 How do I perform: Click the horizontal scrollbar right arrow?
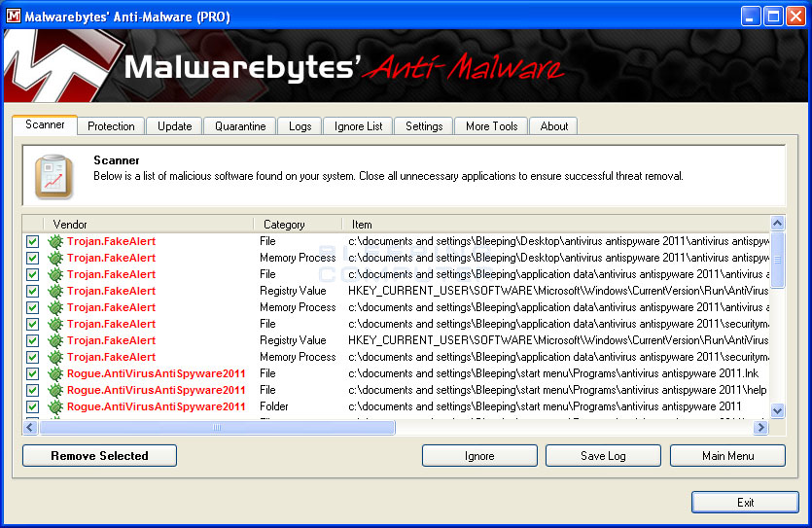[760, 427]
